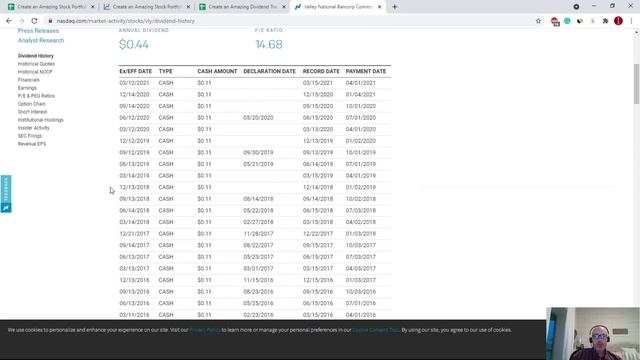The height and width of the screenshot is (360, 640).
Task: Switch to the chart-icon Stock Portfolio tab
Action: 147,7
